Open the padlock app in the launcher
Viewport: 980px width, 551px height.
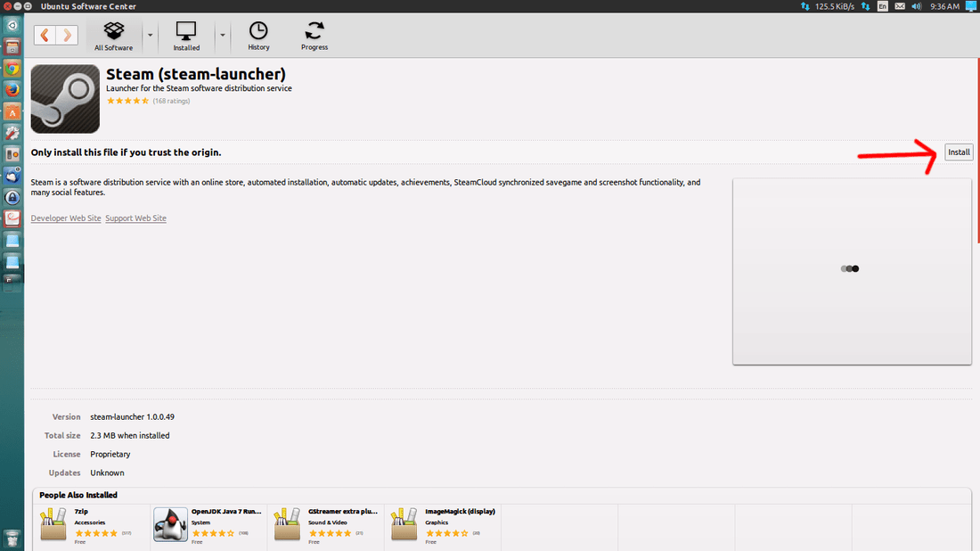12,198
